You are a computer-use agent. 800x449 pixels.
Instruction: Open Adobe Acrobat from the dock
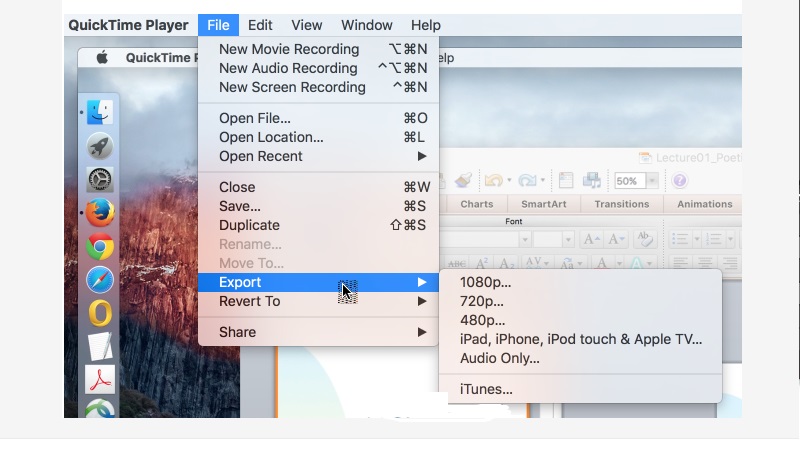pyautogui.click(x=100, y=379)
